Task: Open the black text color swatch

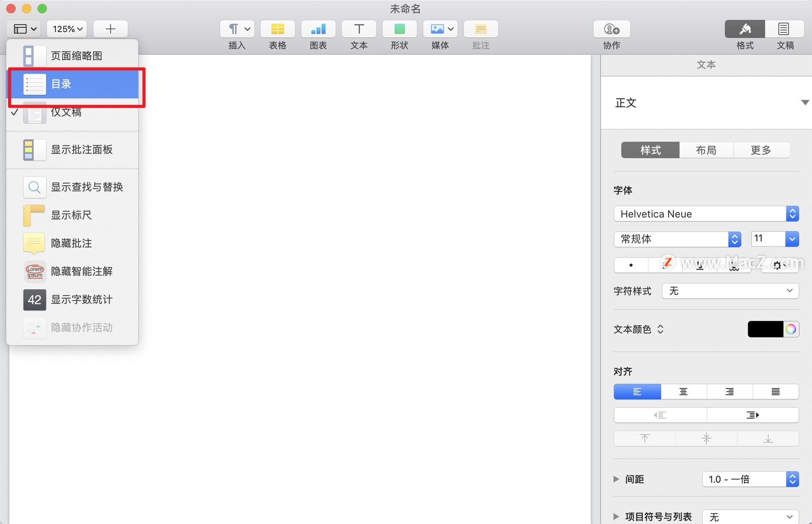Action: [x=765, y=329]
